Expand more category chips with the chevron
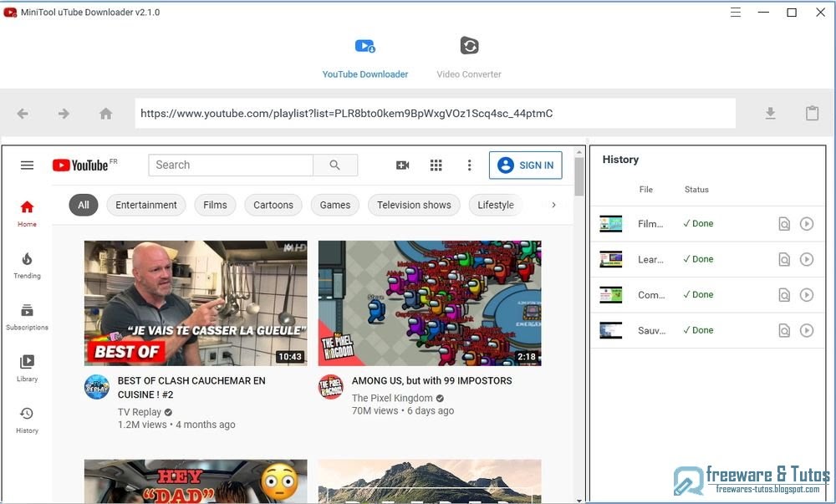 coord(553,205)
